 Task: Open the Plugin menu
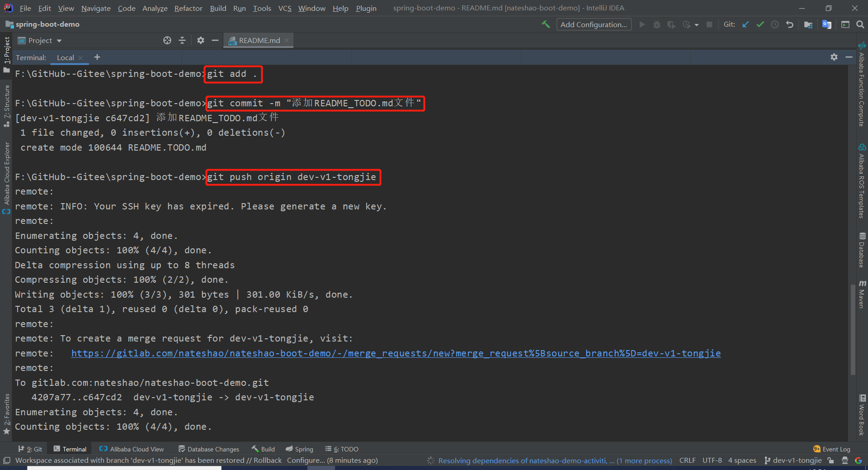(366, 8)
